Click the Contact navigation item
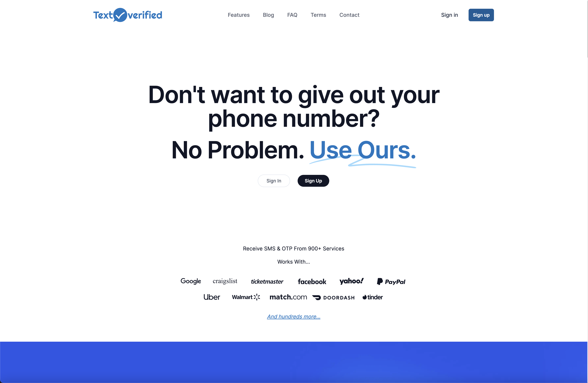The image size is (588, 383). pos(349,14)
